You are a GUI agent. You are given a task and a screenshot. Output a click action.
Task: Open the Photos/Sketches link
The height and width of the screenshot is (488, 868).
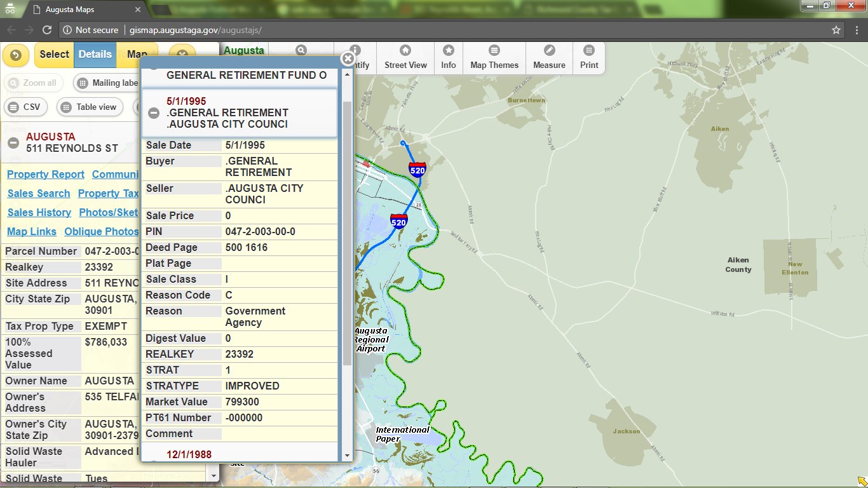point(109,212)
